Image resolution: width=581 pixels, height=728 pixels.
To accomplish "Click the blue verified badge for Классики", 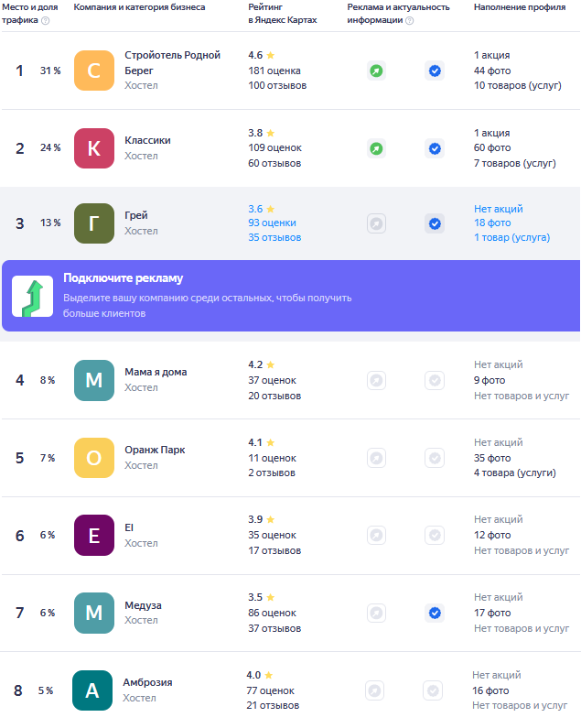I will tap(435, 148).
